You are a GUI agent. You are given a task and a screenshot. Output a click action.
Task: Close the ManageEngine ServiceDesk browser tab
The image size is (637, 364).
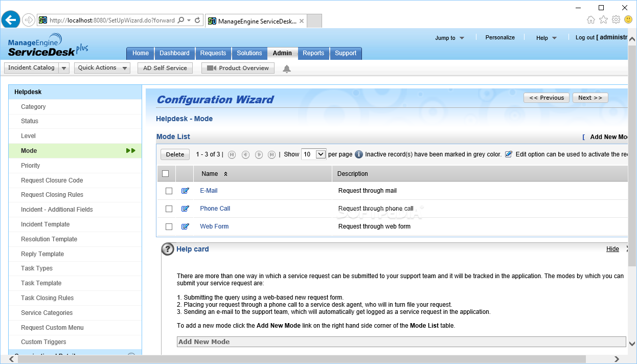[x=302, y=21]
